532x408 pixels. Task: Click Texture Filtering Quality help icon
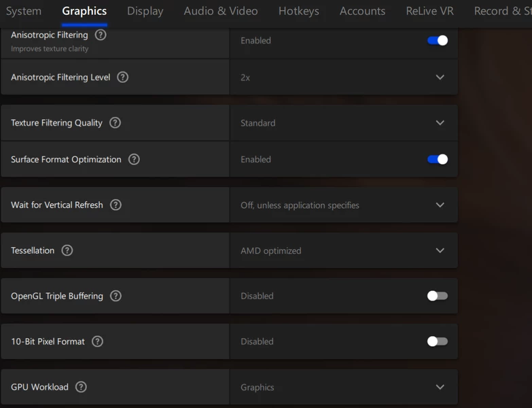[x=115, y=123]
